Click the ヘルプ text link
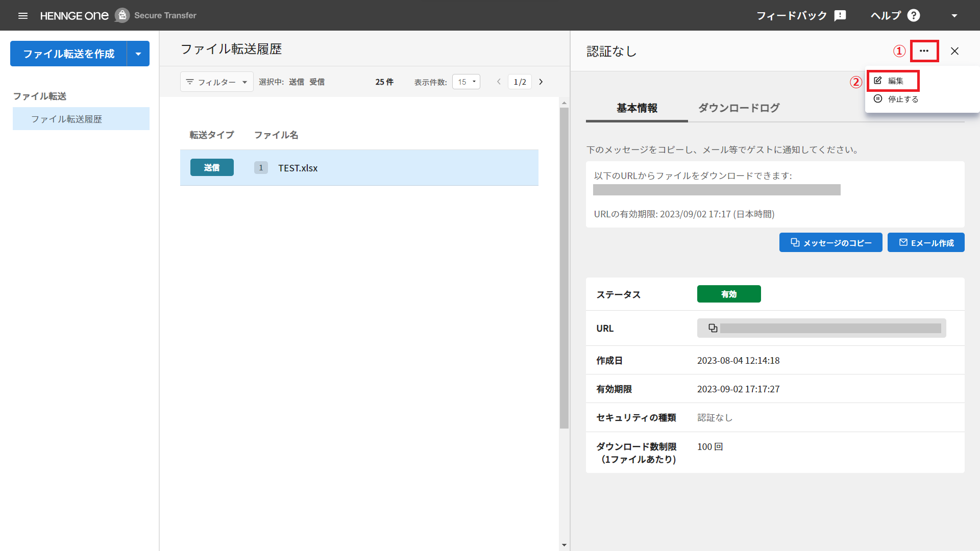Viewport: 980px width, 551px height. click(886, 16)
